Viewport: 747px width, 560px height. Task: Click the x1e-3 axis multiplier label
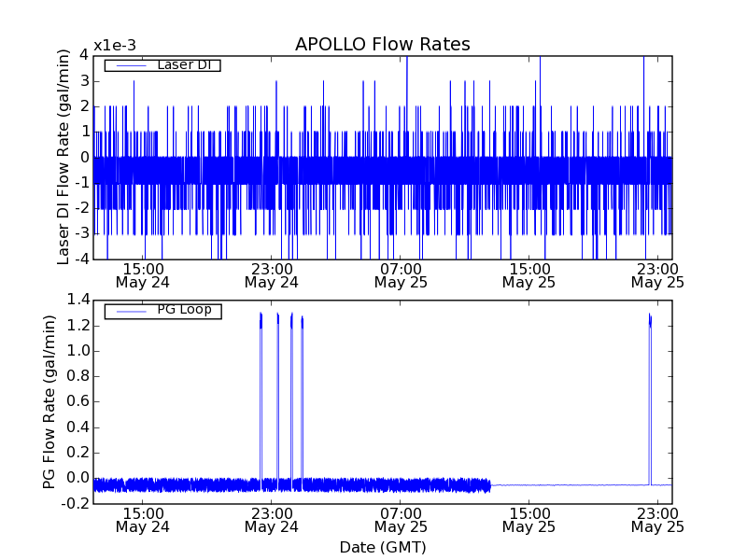(114, 46)
